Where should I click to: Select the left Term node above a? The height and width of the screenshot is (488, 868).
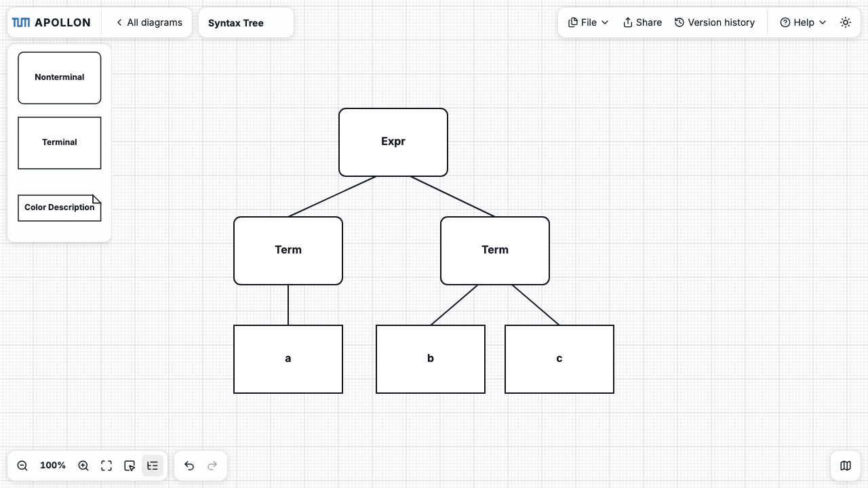[x=288, y=251]
